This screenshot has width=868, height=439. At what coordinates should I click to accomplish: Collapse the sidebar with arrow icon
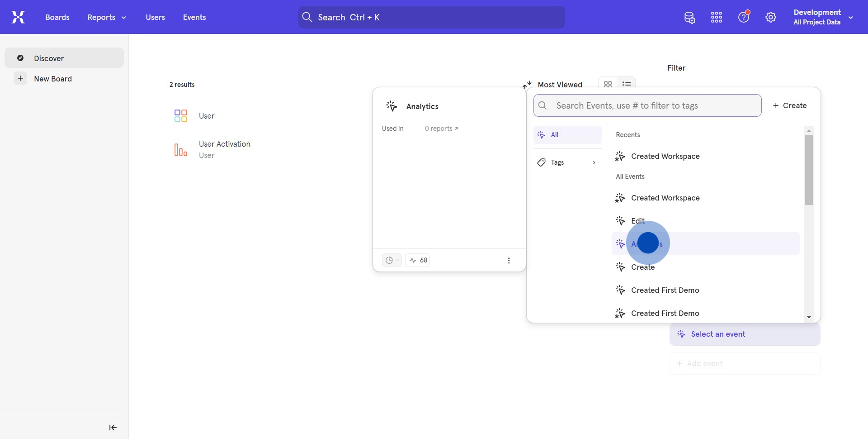pyautogui.click(x=113, y=428)
